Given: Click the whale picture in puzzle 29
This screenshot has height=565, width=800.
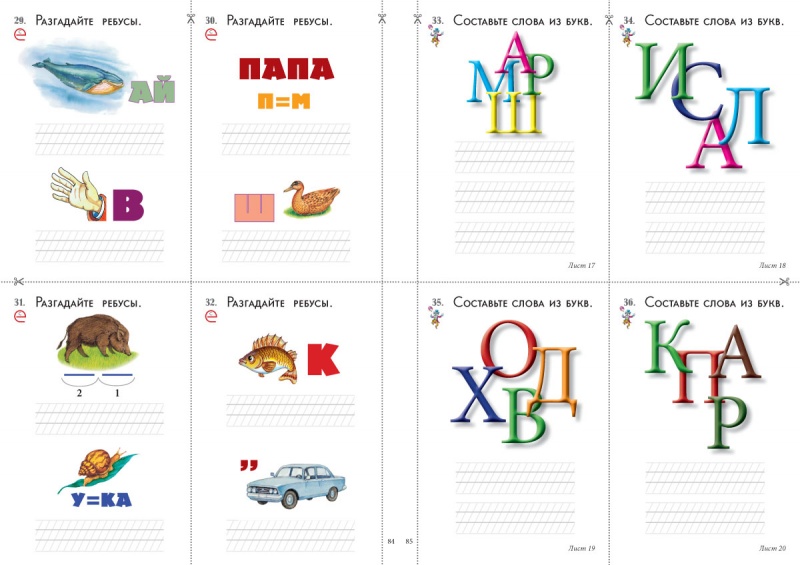Looking at the screenshot, I should (x=78, y=73).
